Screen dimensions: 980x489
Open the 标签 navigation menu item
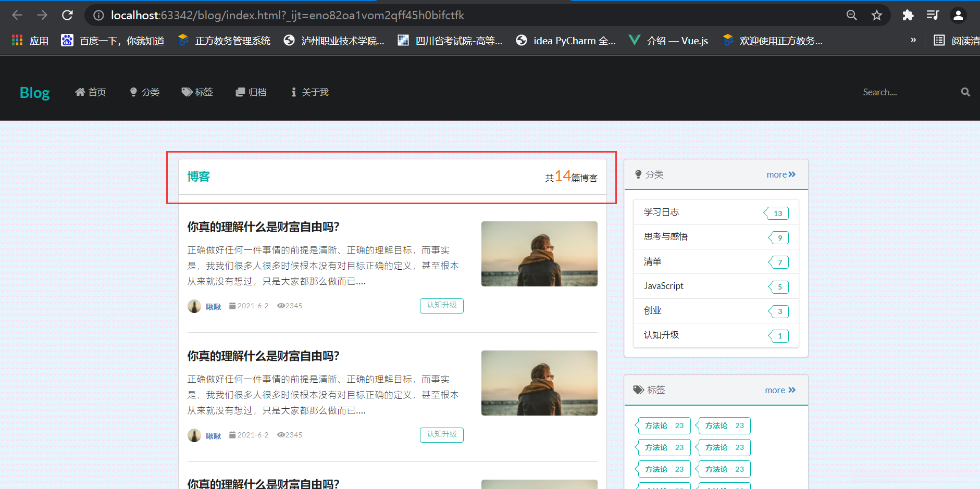[x=197, y=92]
